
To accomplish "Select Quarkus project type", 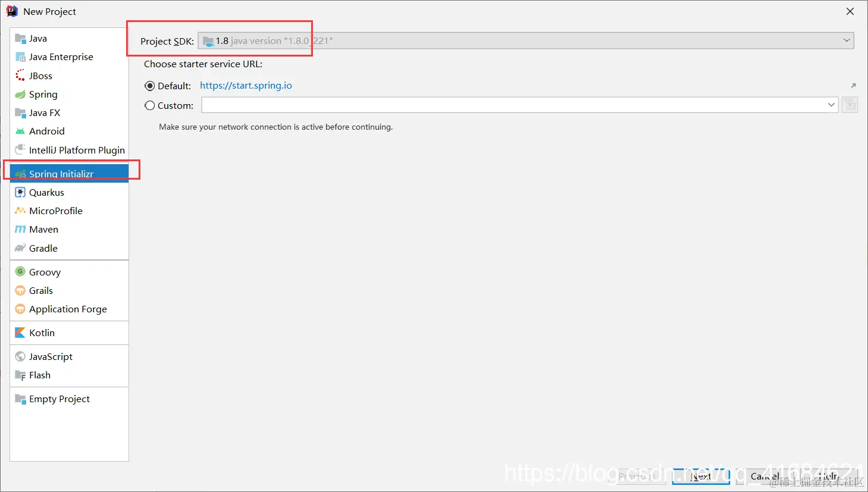I will 69,192.
